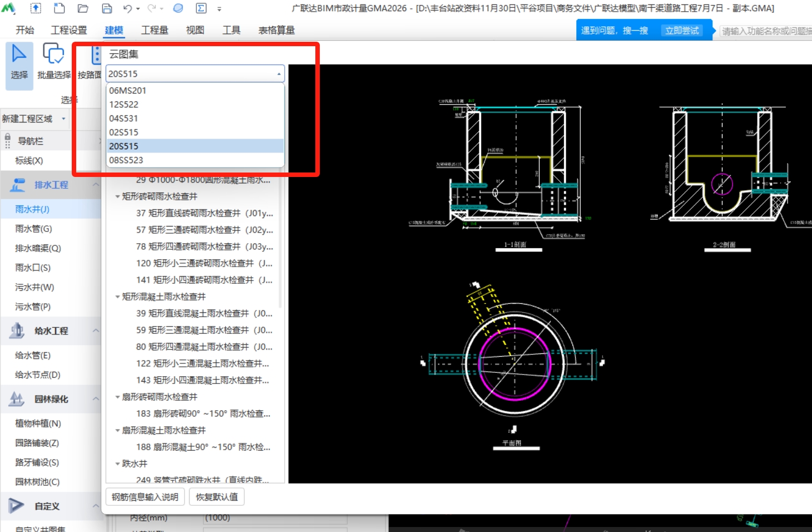Open the 表格算量 ribbon tab

pos(276,30)
